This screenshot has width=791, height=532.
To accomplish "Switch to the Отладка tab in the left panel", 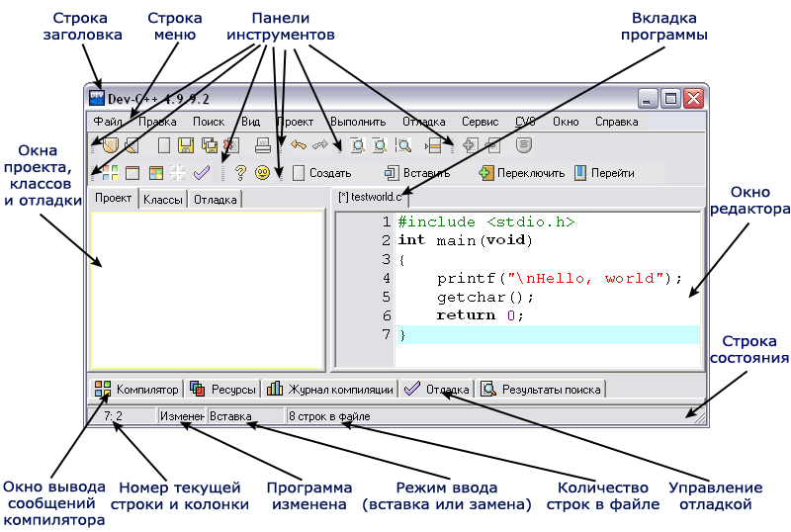I will [215, 200].
